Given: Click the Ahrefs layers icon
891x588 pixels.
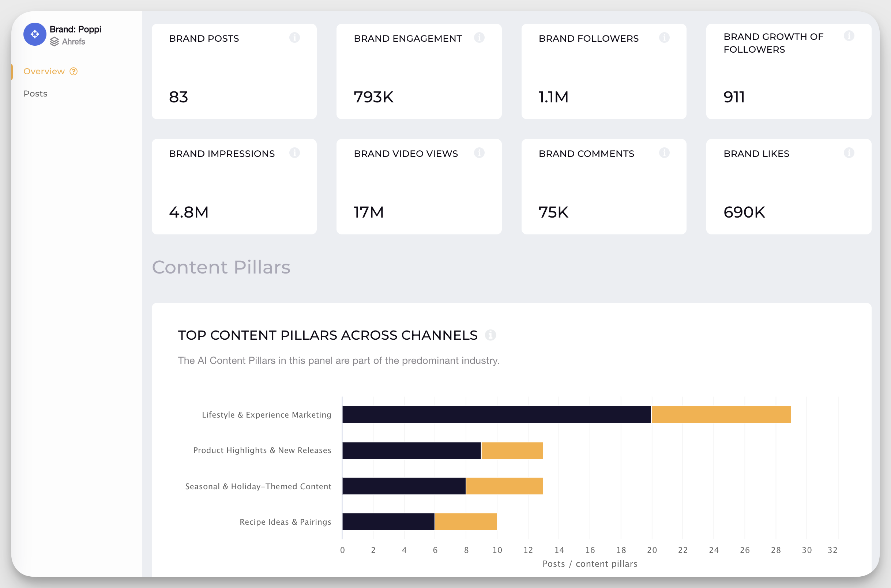Looking at the screenshot, I should 54,42.
